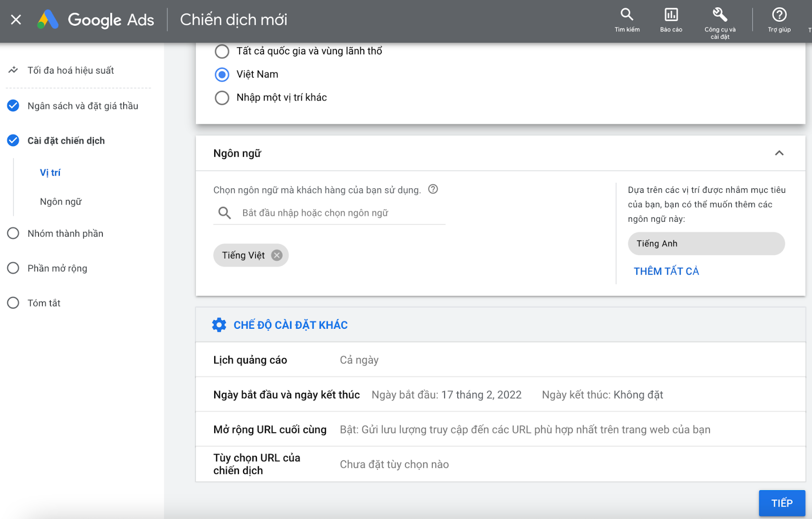Select Nhập một vị trí khác option

point(222,97)
